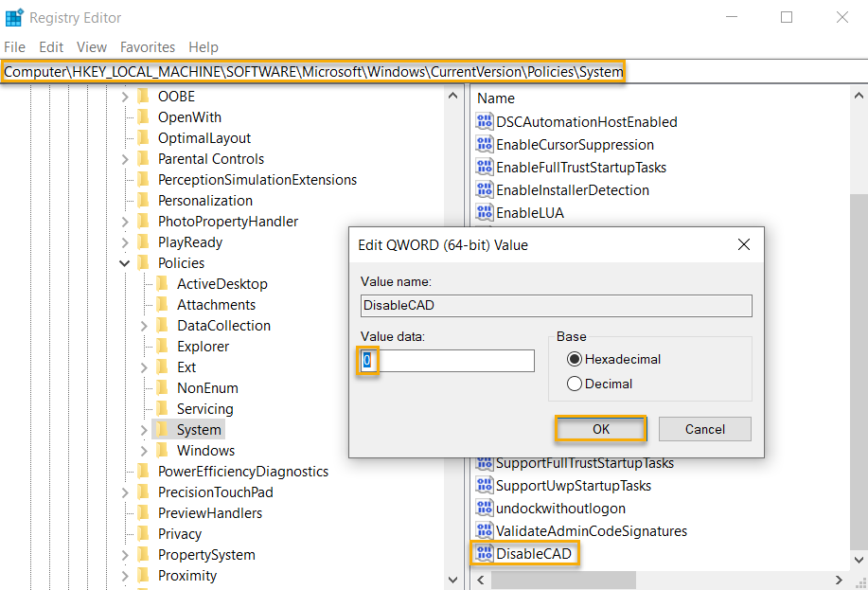Viewport: 868px width, 590px height.
Task: Collapse the Policies tree node
Action: [125, 262]
